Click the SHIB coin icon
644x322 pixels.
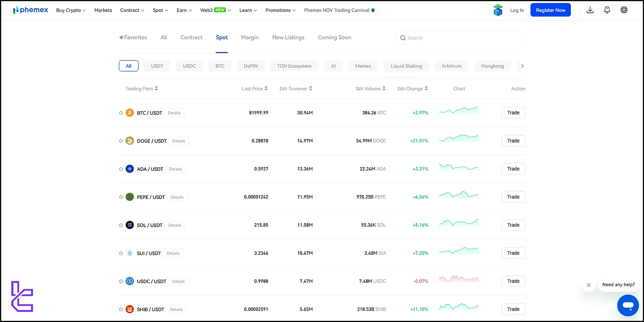click(x=130, y=309)
